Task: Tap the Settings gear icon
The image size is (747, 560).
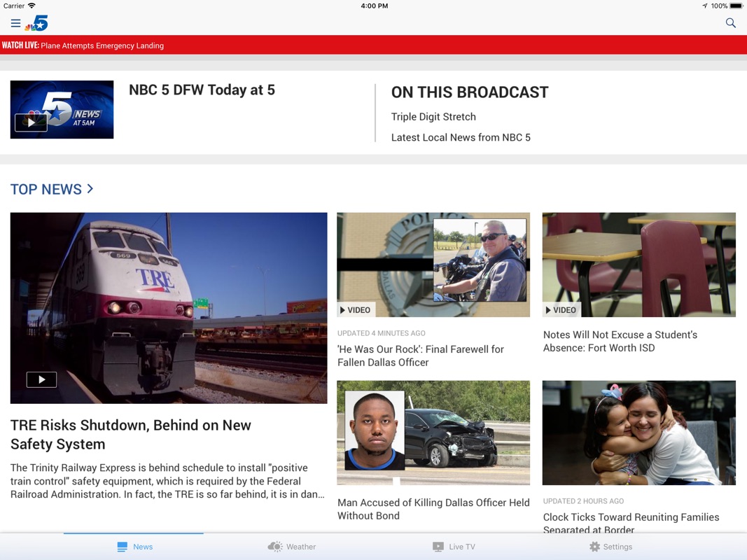Action: [594, 547]
